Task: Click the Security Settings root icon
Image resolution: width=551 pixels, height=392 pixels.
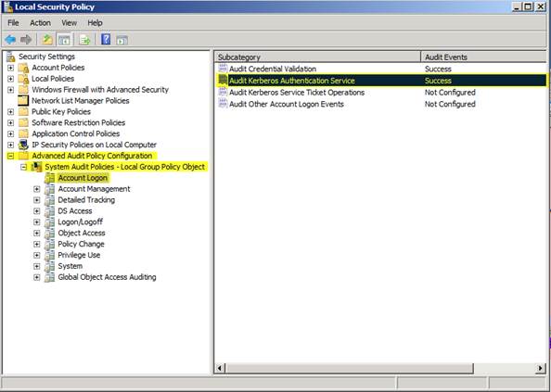Action: click(x=11, y=57)
